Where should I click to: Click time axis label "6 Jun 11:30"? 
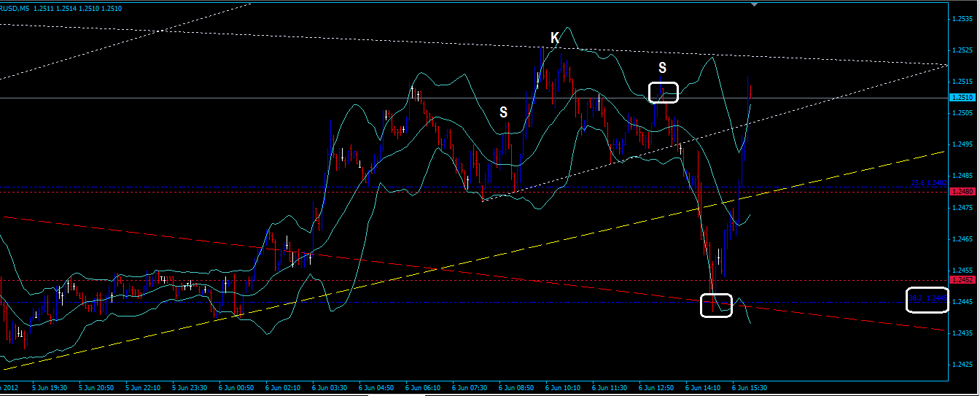click(x=610, y=389)
